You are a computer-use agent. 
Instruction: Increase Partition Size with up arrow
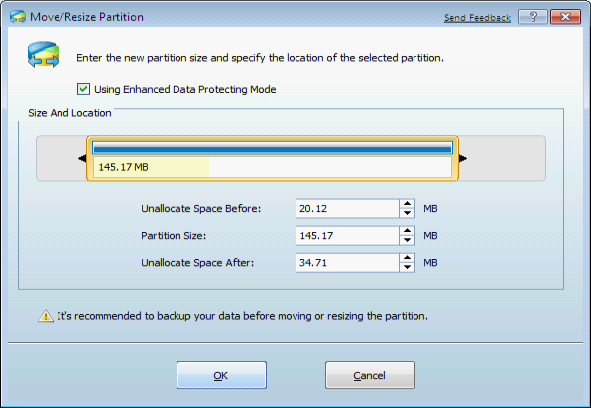point(407,231)
